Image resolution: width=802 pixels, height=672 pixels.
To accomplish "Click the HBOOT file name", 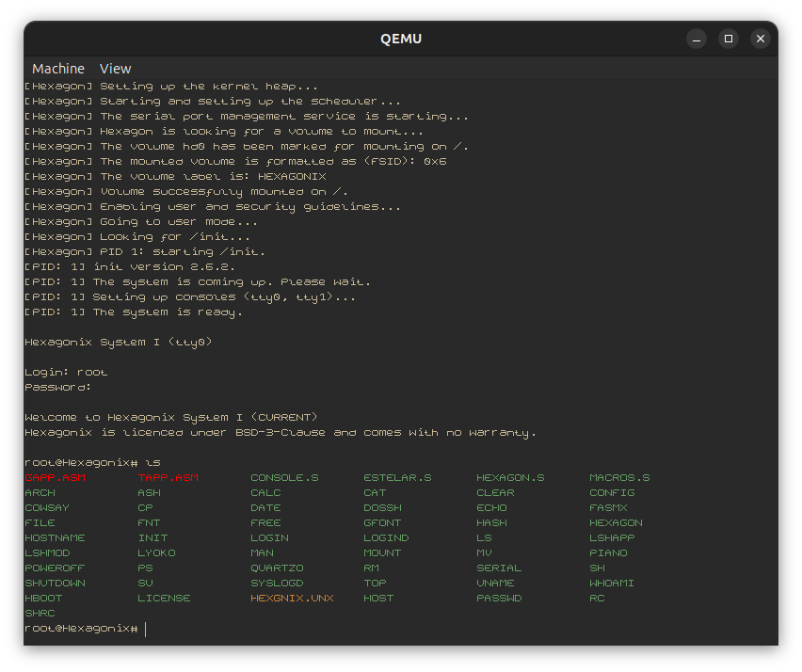I will [x=43, y=599].
